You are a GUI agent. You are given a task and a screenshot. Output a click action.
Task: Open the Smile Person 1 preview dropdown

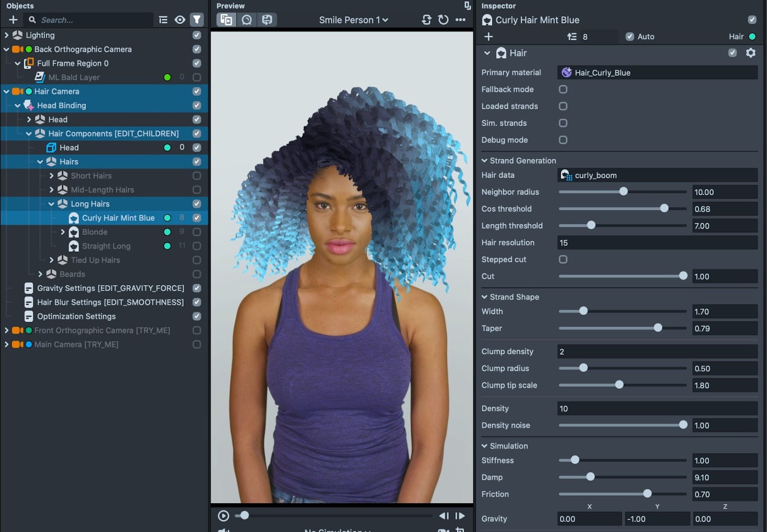353,20
